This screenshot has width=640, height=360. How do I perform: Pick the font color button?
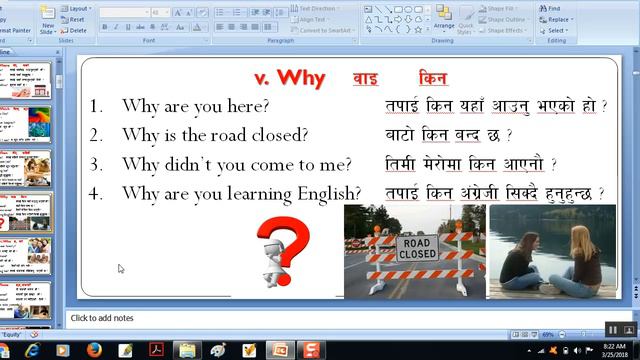[198, 27]
